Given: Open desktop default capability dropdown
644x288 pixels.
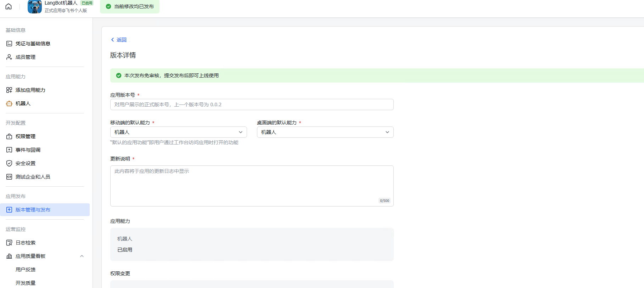Looking at the screenshot, I should [325, 132].
